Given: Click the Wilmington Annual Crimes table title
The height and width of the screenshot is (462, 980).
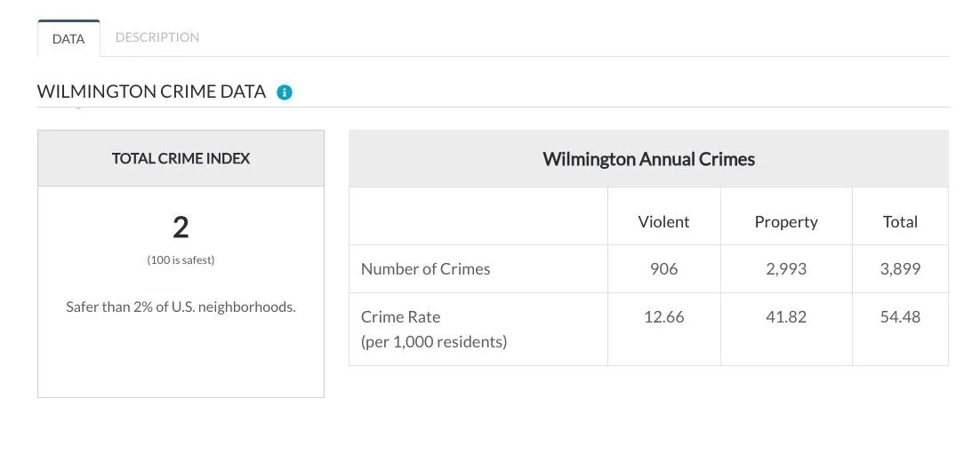Looking at the screenshot, I should (x=649, y=158).
